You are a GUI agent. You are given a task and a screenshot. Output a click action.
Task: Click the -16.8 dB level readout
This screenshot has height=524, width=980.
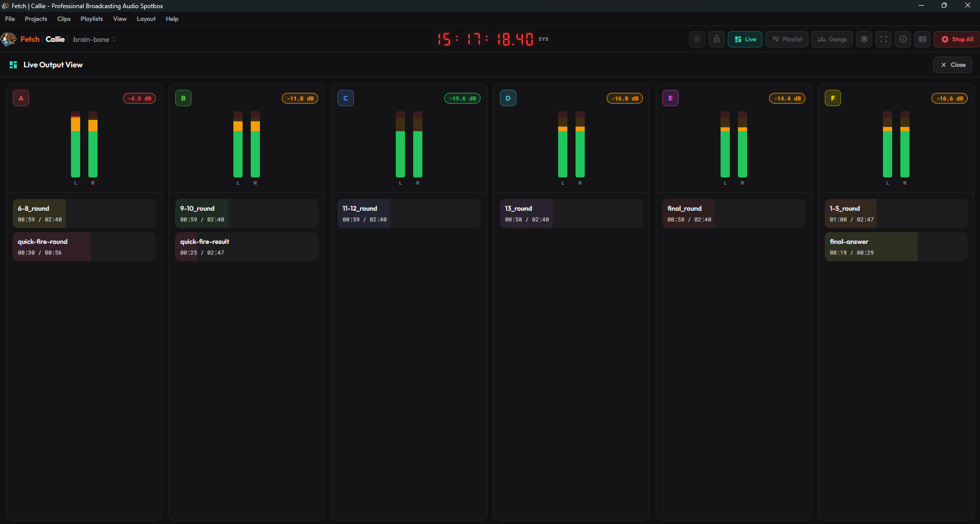tap(625, 98)
